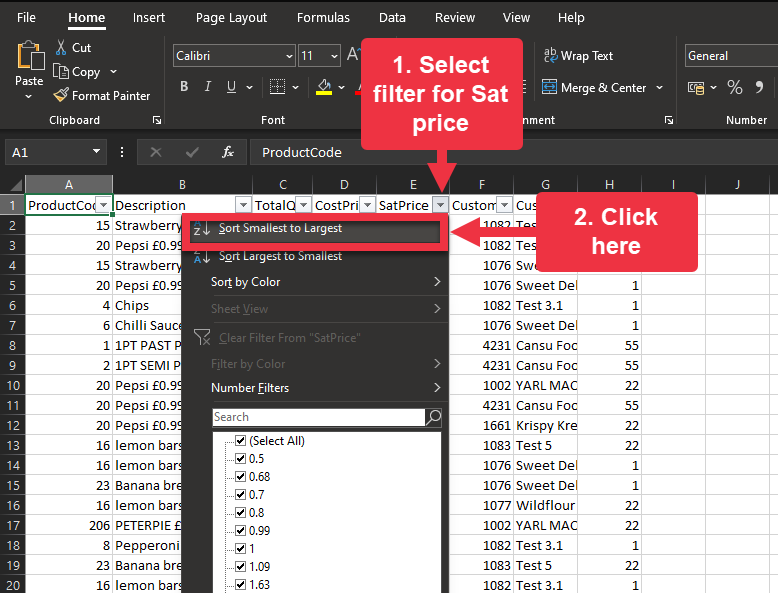Image resolution: width=778 pixels, height=593 pixels.
Task: Open the SatPrice filter dropdown
Action: point(441,204)
